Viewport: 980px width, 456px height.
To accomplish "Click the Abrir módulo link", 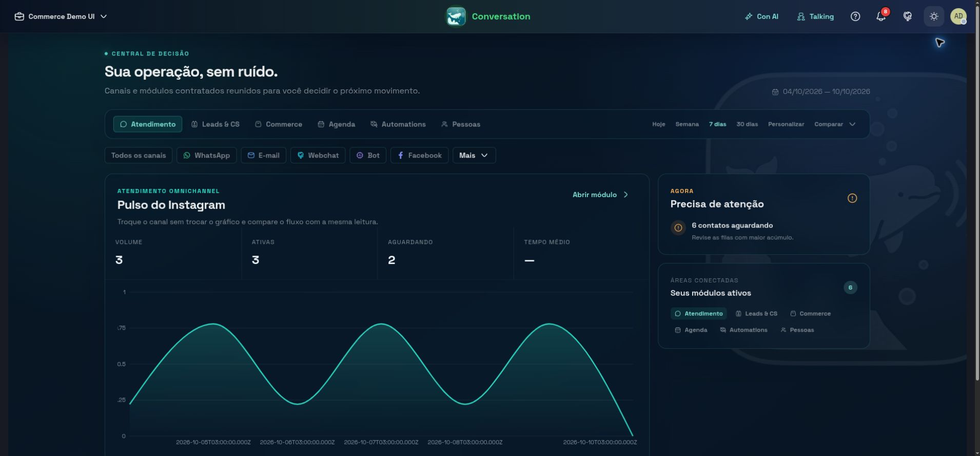I will pyautogui.click(x=600, y=195).
